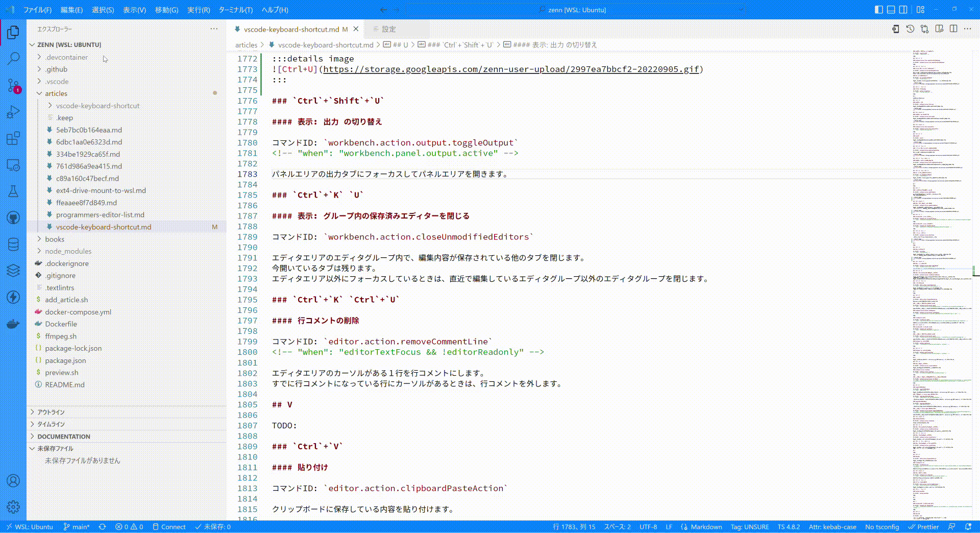
Task: Split the editor right
Action: [x=953, y=29]
